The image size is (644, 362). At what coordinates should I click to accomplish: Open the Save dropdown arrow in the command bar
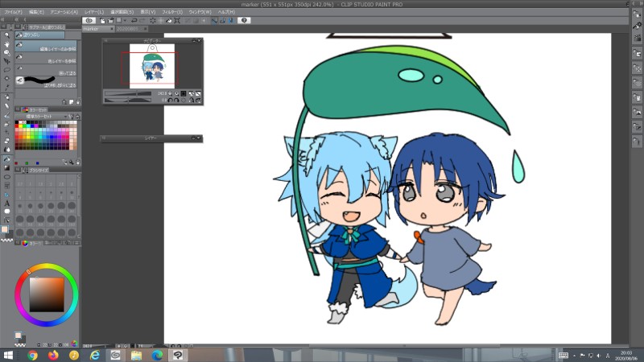click(x=125, y=20)
